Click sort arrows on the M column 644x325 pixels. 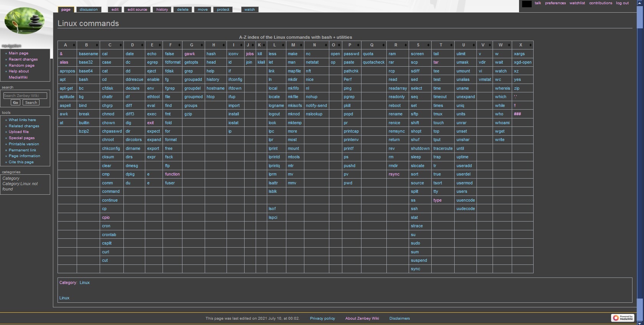pyautogui.click(x=301, y=45)
